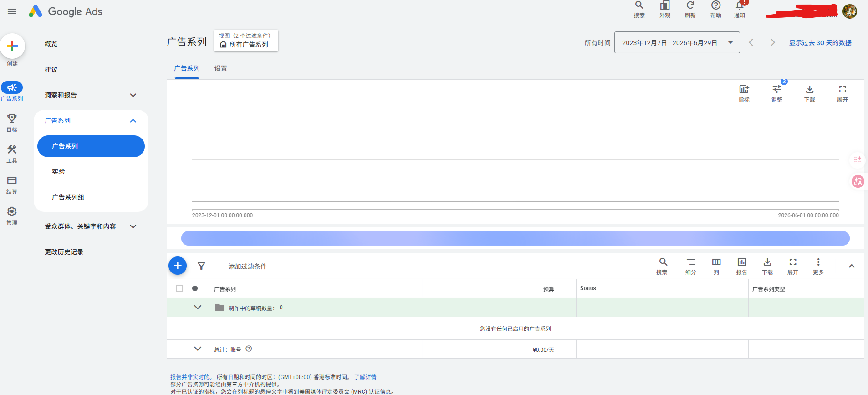868x395 pixels.
Task: Go to previous date period arrow
Action: click(751, 42)
